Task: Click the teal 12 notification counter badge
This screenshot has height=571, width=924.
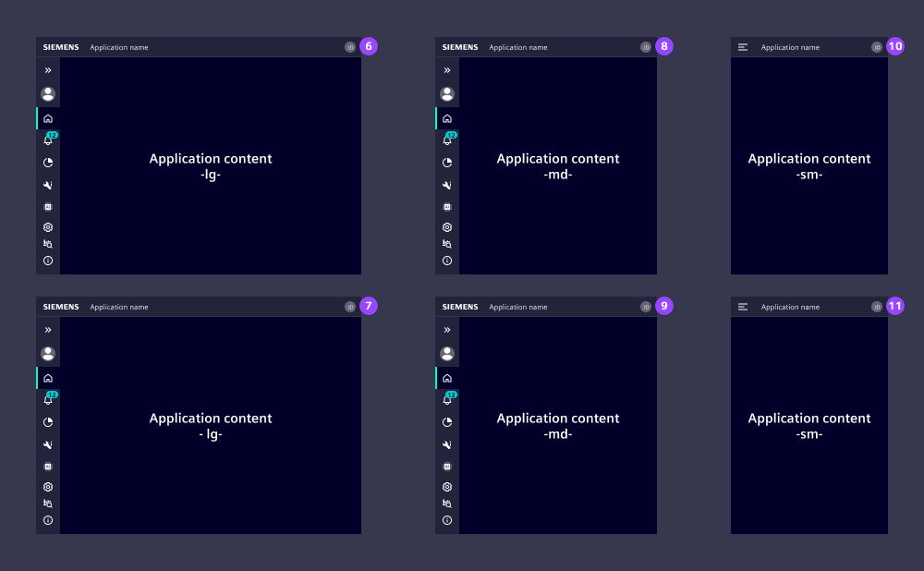Action: tap(53, 134)
